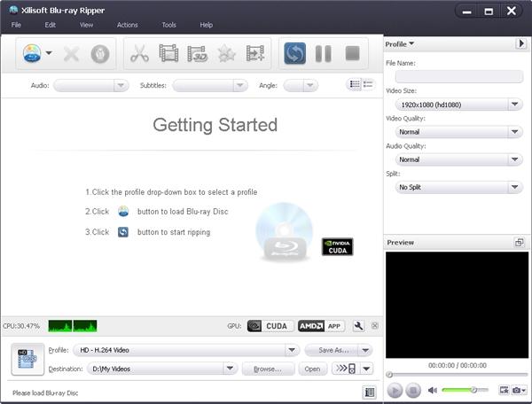Open the log icon in status bar
Image resolution: width=532 pixels, height=404 pixels.
(x=369, y=392)
